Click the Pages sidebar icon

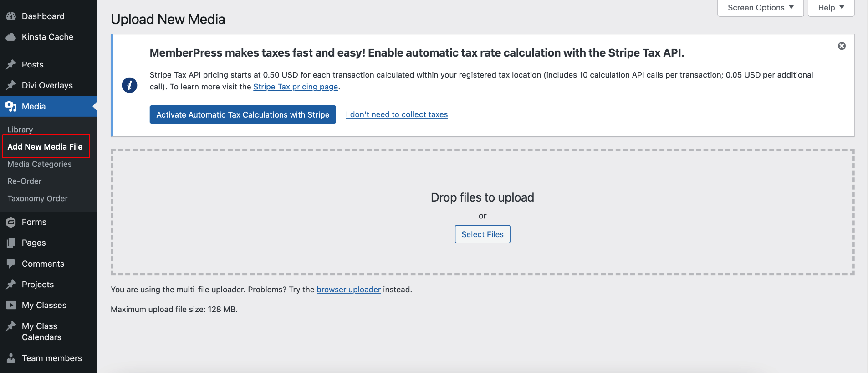(x=11, y=243)
